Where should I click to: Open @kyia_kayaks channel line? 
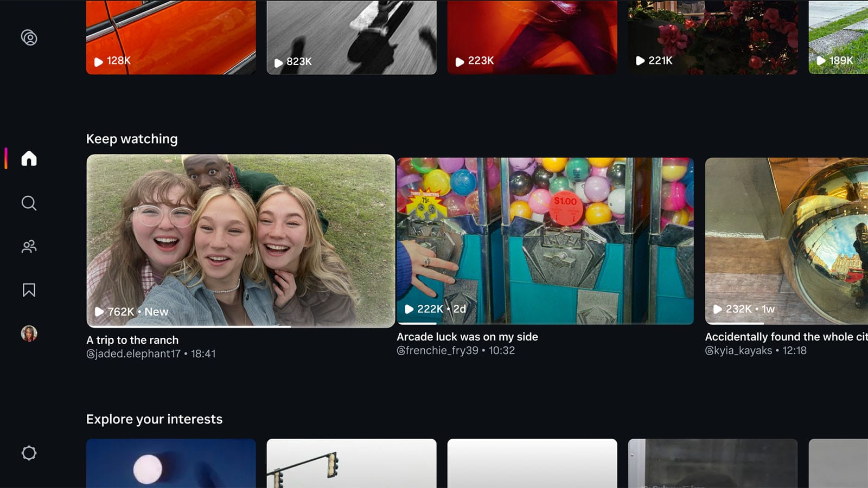(756, 350)
